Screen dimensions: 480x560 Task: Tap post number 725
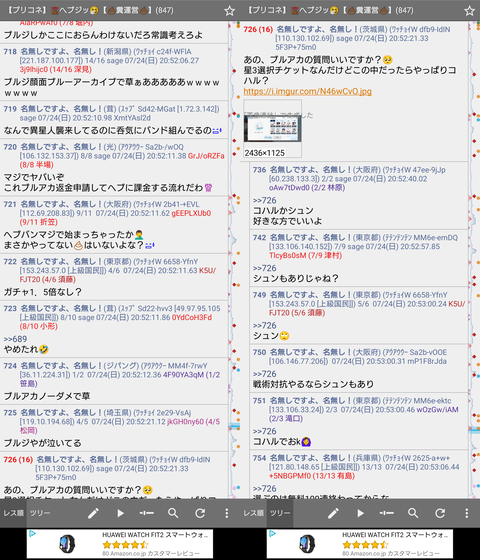tap(10, 412)
